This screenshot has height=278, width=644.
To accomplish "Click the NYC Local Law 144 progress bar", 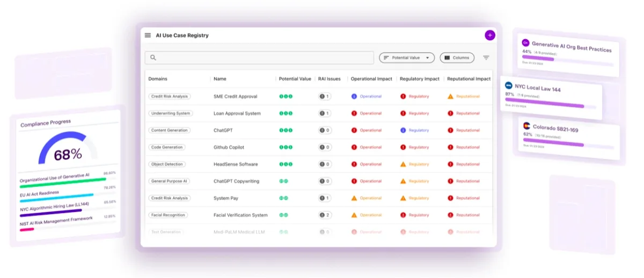I will pos(544,106).
